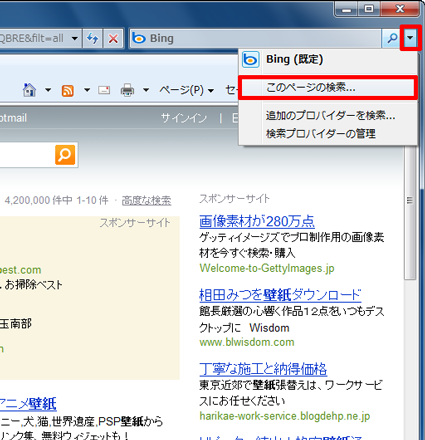
Task: Click www.blwisdom.com URL text
Action: pos(247,342)
